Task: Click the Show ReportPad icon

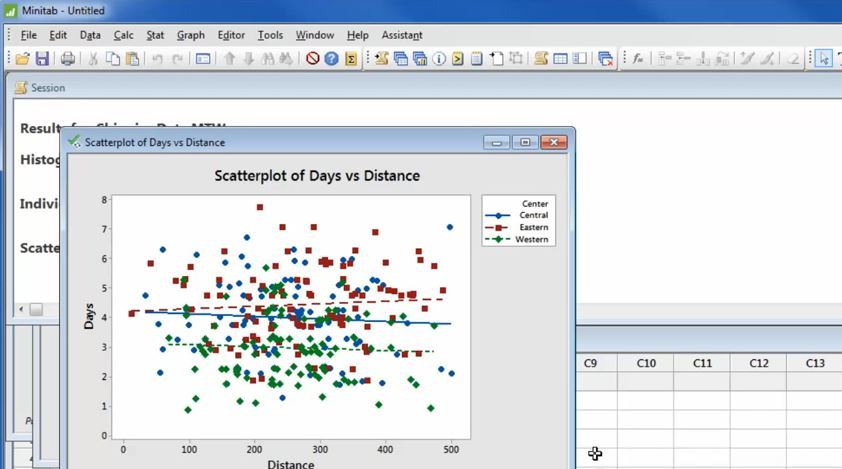Action: [x=477, y=58]
